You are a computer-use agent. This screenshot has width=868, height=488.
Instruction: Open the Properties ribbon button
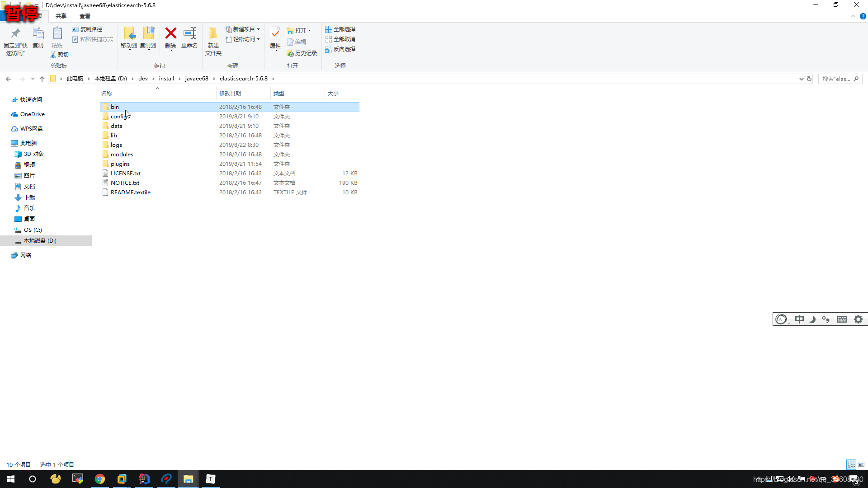coord(275,38)
